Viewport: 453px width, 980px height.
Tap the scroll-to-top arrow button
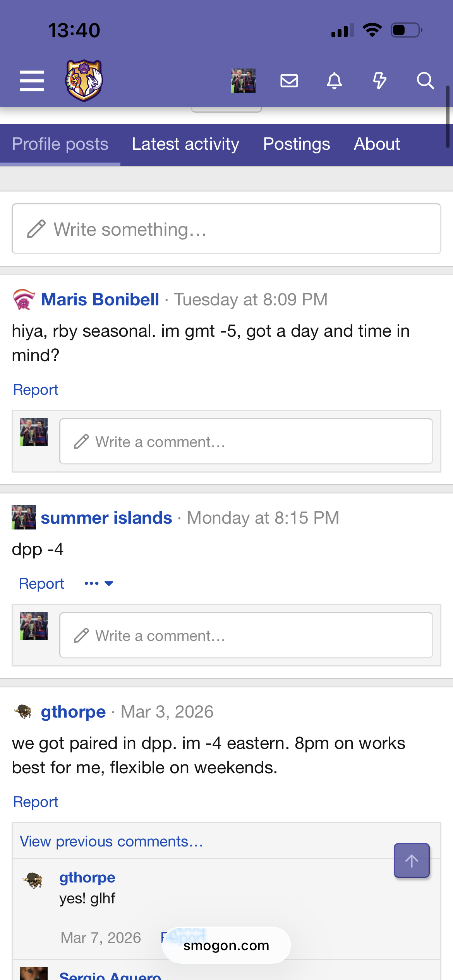click(x=411, y=861)
